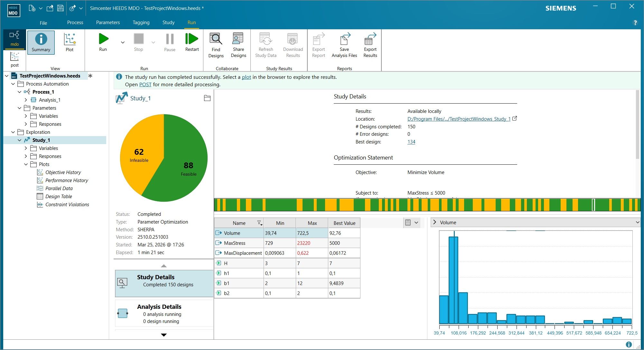Click the Analysis Details panel card

click(164, 313)
